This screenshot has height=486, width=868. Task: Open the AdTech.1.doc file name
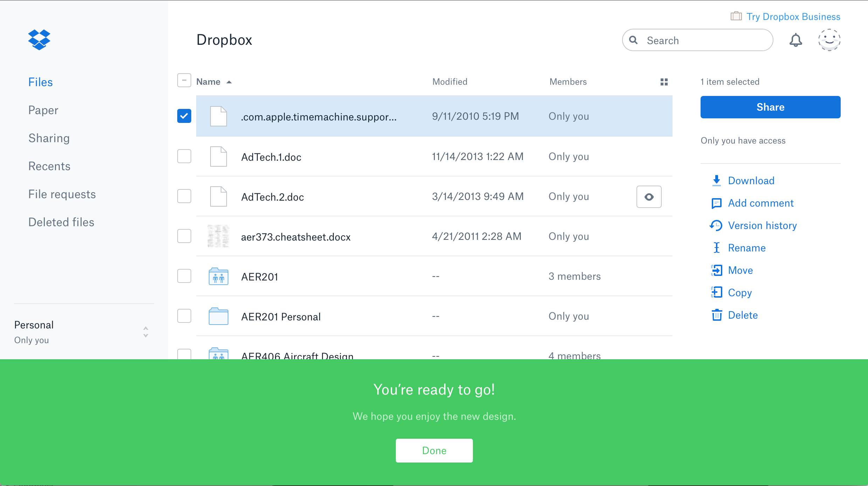click(x=271, y=157)
